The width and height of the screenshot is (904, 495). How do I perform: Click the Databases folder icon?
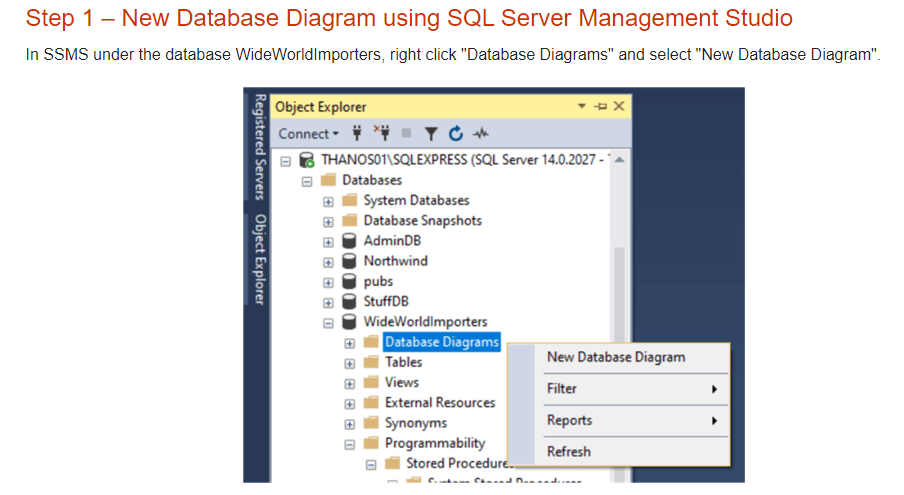(x=328, y=180)
